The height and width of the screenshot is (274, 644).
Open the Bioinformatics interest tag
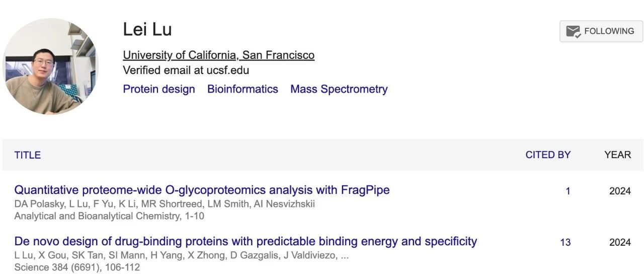tap(243, 89)
